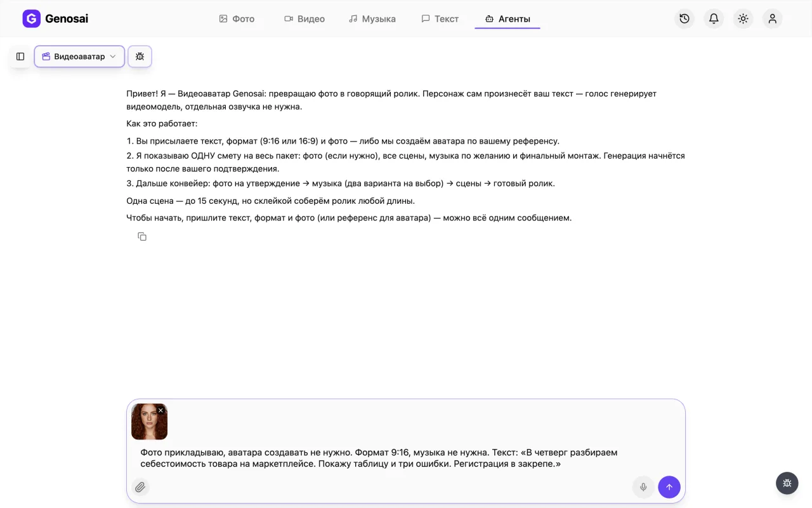812x508 pixels.
Task: Attach a file with the paperclip icon
Action: pyautogui.click(x=140, y=487)
